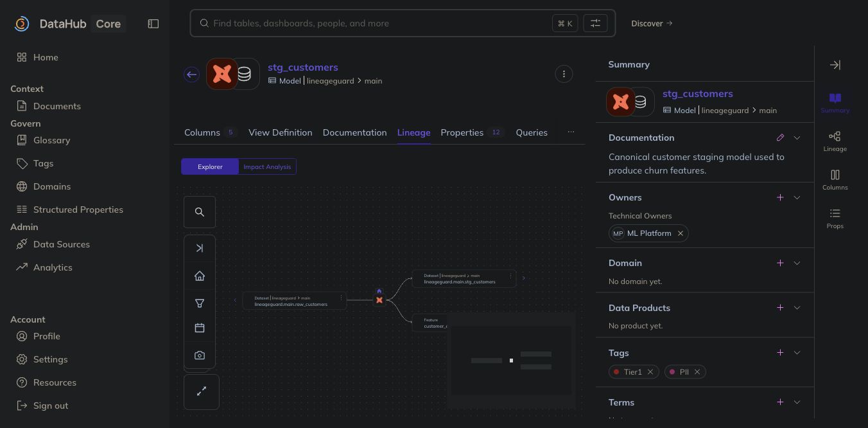Open the Documentation tab
This screenshot has width=868, height=428.
point(354,132)
